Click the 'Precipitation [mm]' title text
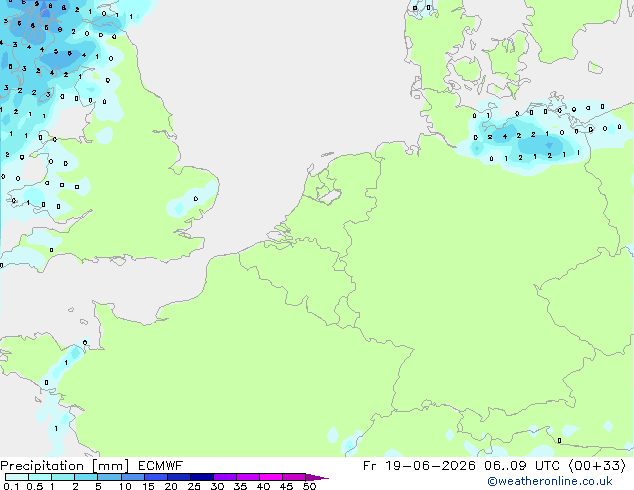The image size is (634, 490). 65,466
